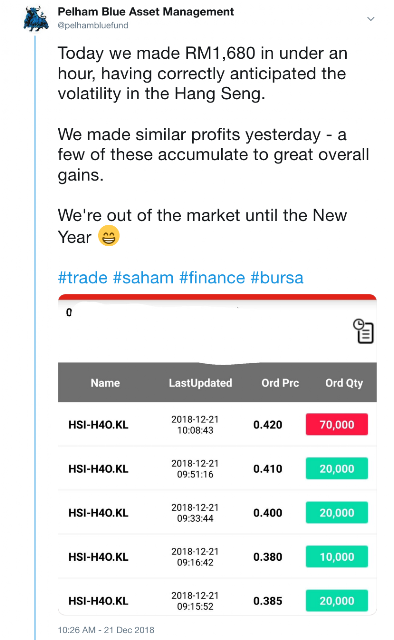The width and height of the screenshot is (394, 640).
Task: Open the #finance hashtag
Action: (212, 278)
